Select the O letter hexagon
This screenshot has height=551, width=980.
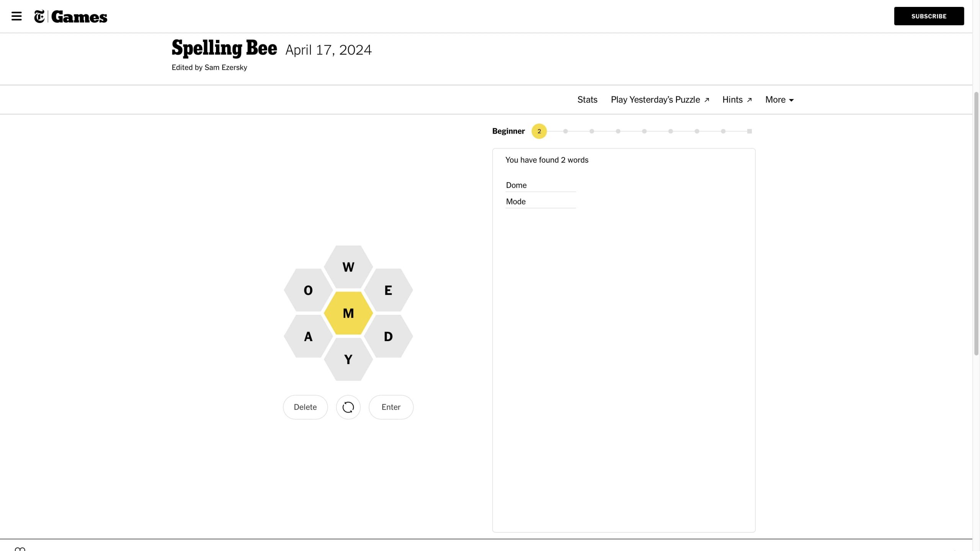(308, 290)
